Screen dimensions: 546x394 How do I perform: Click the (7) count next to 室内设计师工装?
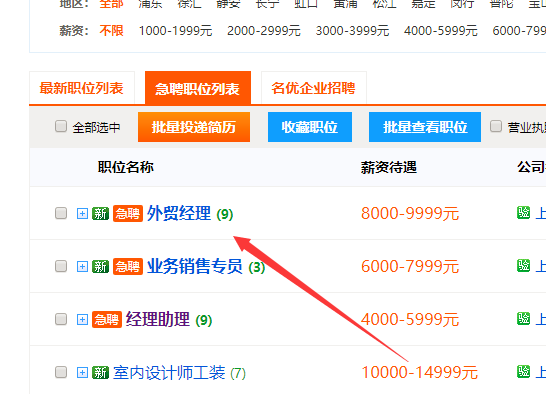(238, 373)
